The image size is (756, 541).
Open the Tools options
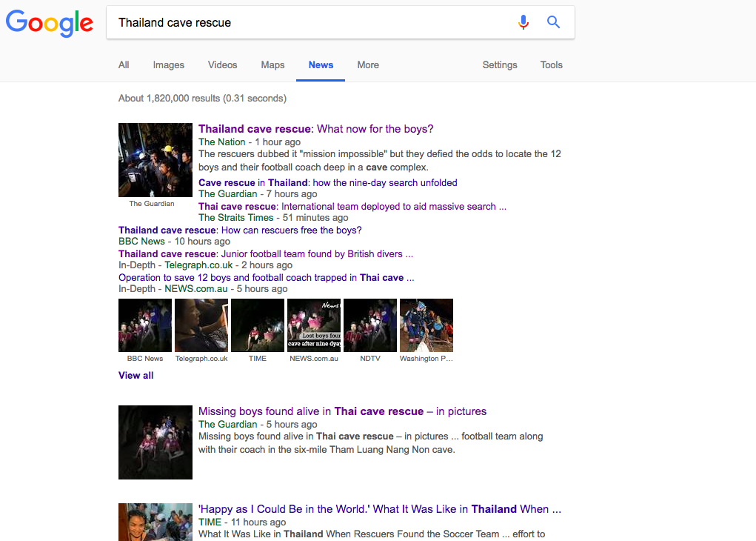[551, 64]
